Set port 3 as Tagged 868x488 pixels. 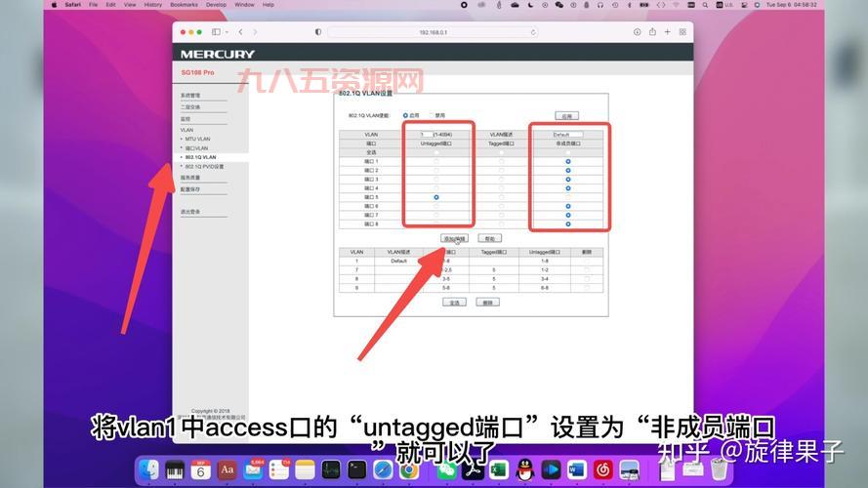click(x=502, y=180)
